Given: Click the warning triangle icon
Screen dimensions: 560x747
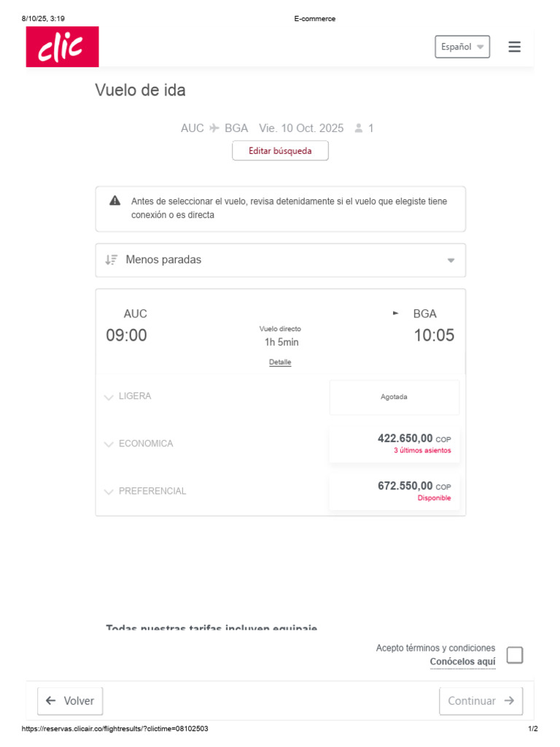Looking at the screenshot, I should pyautogui.click(x=115, y=201).
